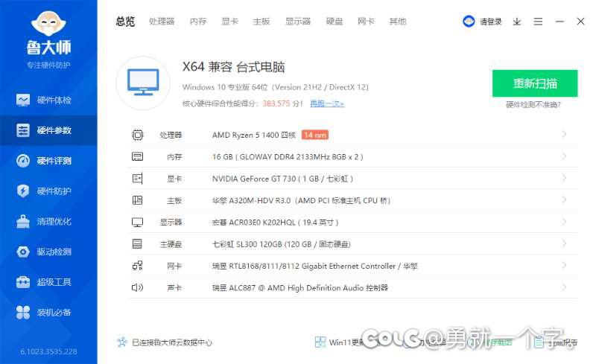Screen dimensions: 596x364
Task: Click 已连接鲁大师云数据中心 status text
Action: (x=172, y=342)
